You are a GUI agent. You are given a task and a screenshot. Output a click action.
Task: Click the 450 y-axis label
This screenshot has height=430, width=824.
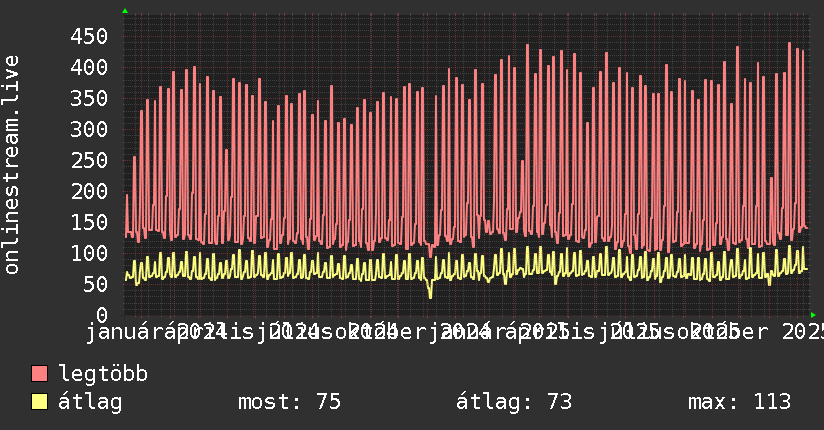click(x=89, y=36)
